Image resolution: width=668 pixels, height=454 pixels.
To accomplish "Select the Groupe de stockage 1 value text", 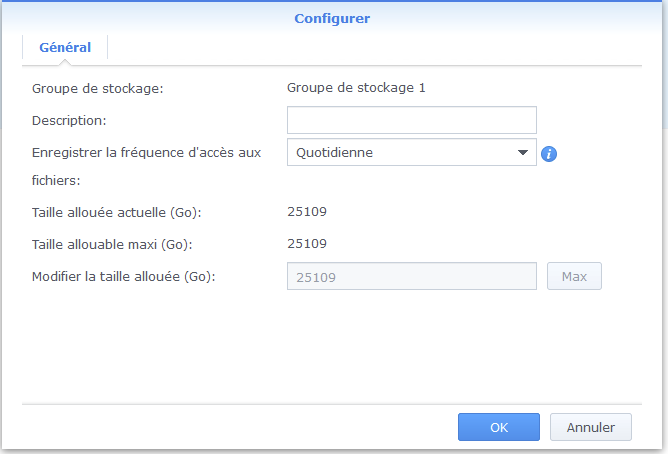I will [x=356, y=88].
